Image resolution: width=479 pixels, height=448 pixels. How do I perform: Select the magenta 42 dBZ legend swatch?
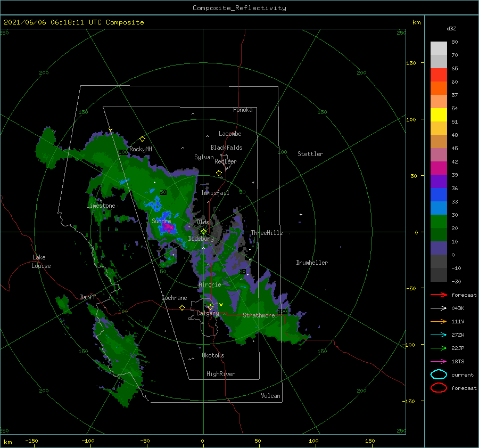pos(439,168)
